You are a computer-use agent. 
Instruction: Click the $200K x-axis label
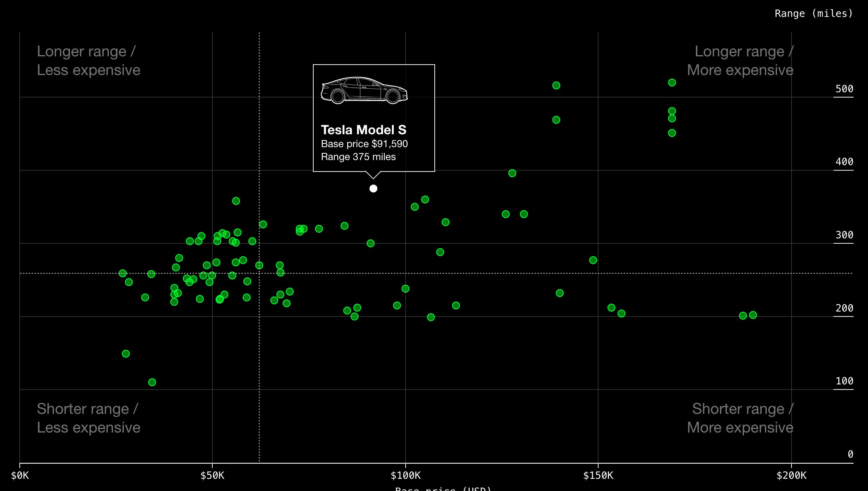coord(791,476)
